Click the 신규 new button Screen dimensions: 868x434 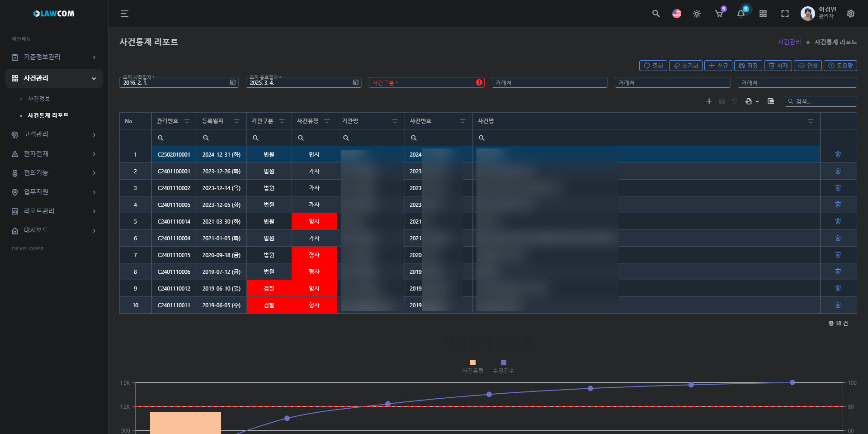click(718, 66)
